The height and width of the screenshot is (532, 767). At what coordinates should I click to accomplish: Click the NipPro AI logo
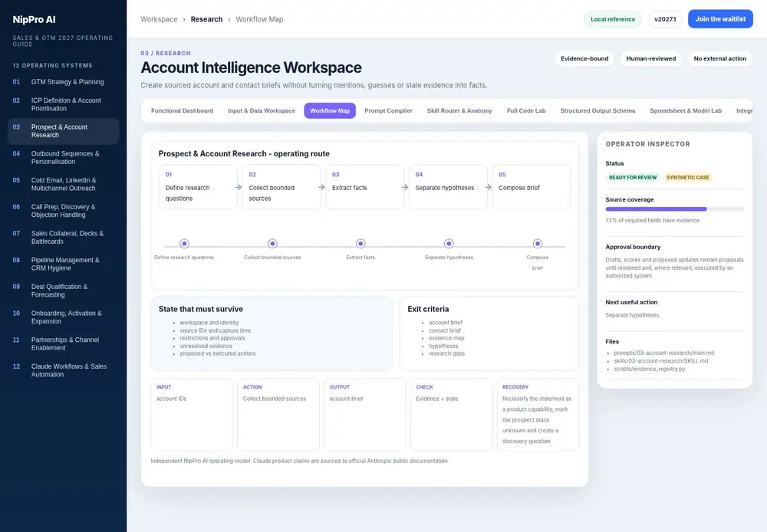click(34, 20)
